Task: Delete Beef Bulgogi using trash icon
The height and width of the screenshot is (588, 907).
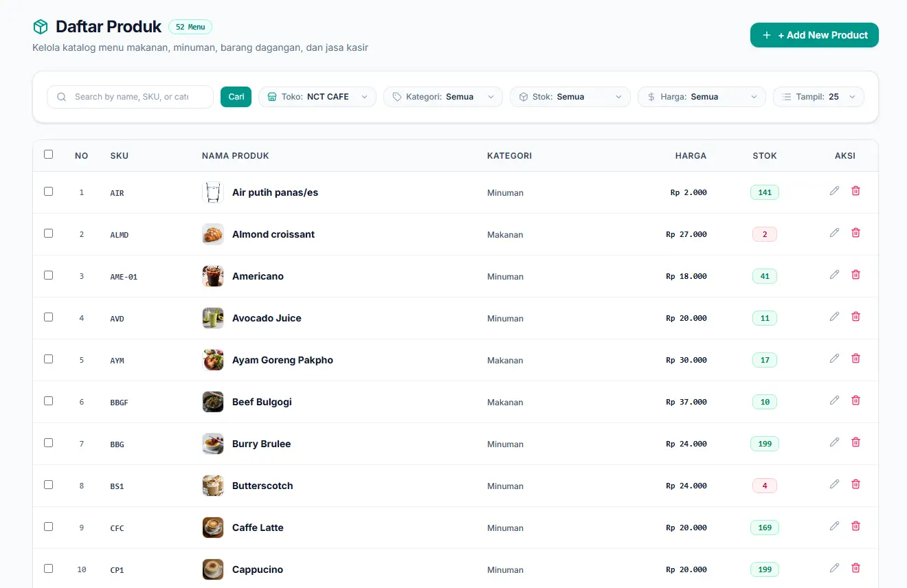Action: [x=855, y=400]
